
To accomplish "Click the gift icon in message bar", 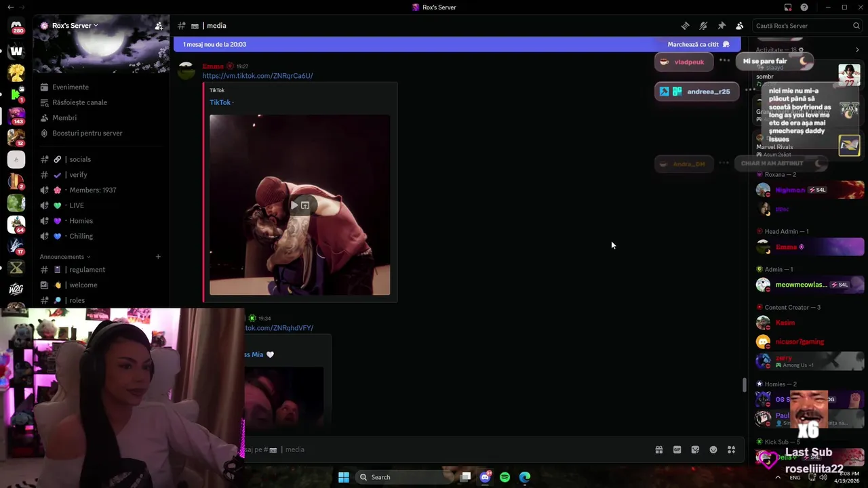I will point(658,449).
